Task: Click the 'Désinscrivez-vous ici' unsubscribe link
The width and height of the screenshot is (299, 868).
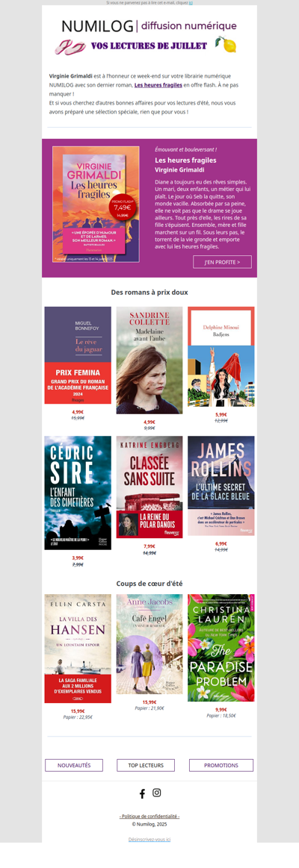Action: [x=149, y=839]
